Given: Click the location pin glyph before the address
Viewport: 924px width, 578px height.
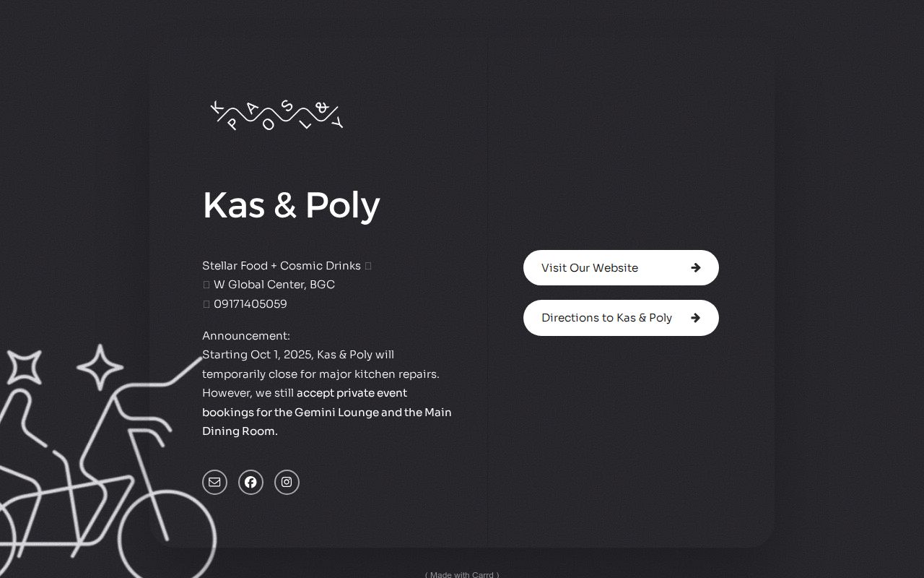Looking at the screenshot, I should [206, 284].
